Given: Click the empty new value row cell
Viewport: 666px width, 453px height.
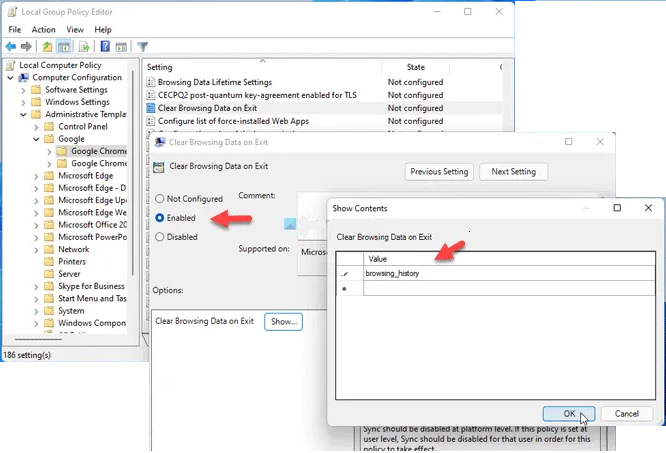Looking at the screenshot, I should [509, 288].
